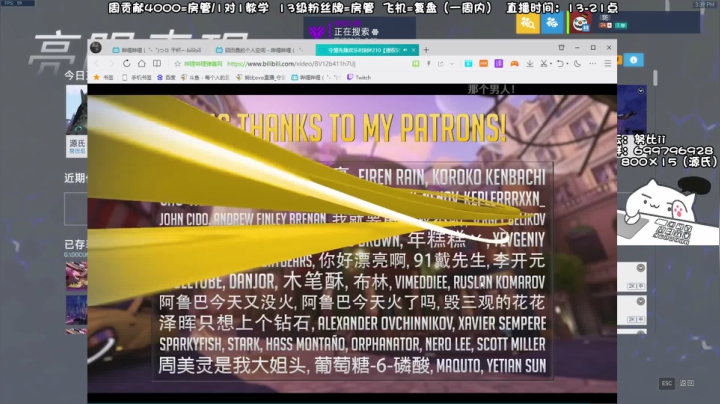The width and height of the screenshot is (720, 404).
Task: Expand the top career card dropdown arrow
Action: pyautogui.click(x=641, y=91)
